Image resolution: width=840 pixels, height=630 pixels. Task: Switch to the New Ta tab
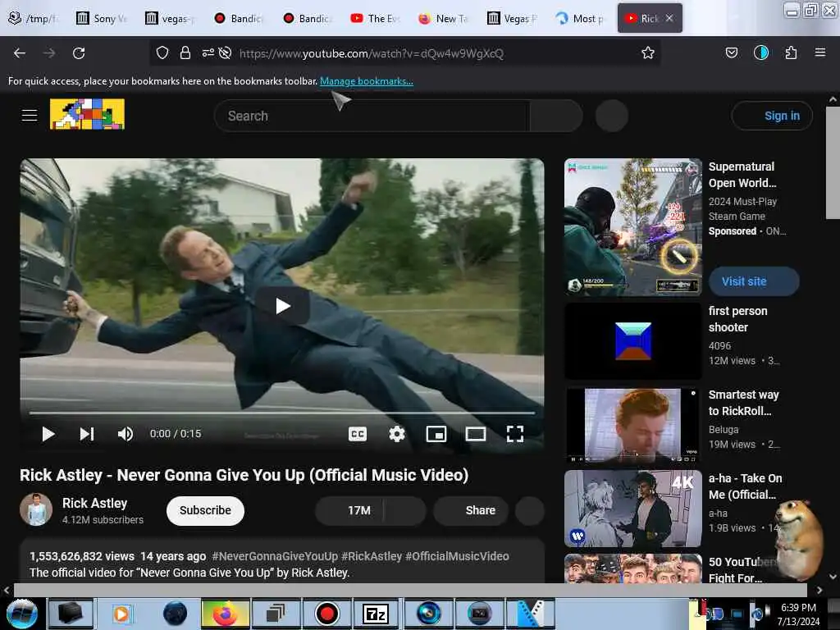pyautogui.click(x=445, y=18)
